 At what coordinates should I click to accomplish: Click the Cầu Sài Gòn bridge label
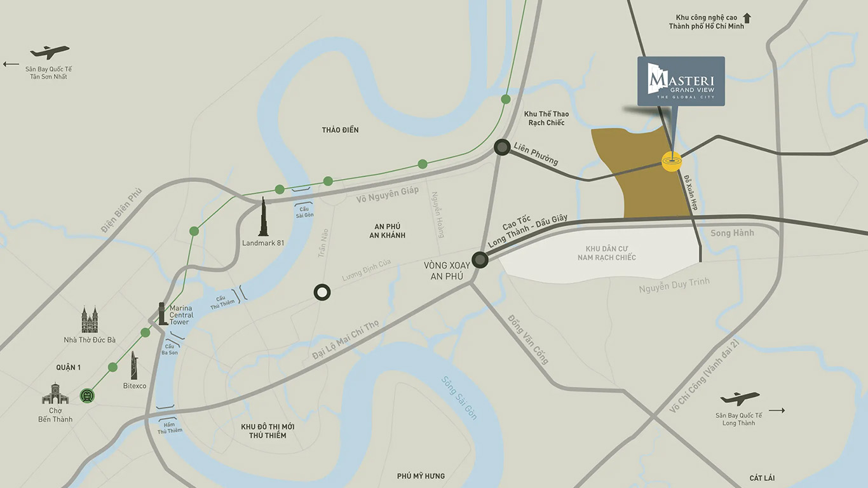304,212
